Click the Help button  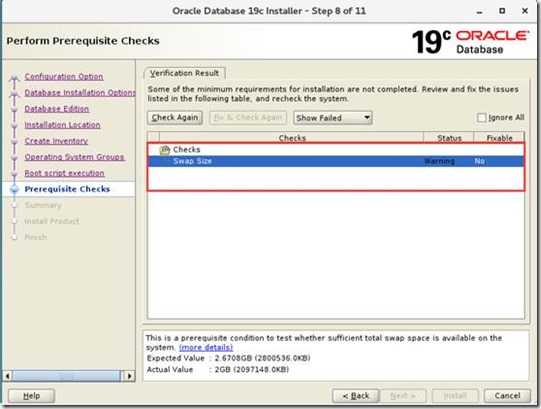pos(31,396)
